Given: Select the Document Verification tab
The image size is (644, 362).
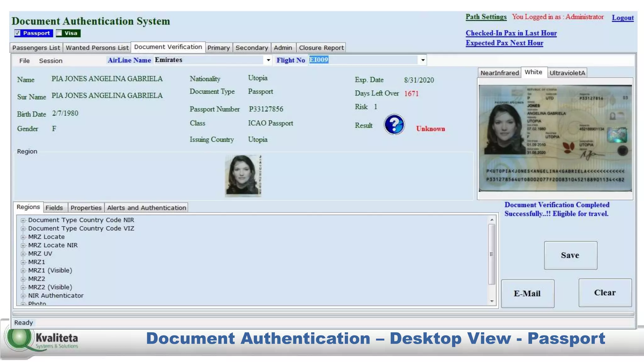Looking at the screenshot, I should pyautogui.click(x=168, y=47).
